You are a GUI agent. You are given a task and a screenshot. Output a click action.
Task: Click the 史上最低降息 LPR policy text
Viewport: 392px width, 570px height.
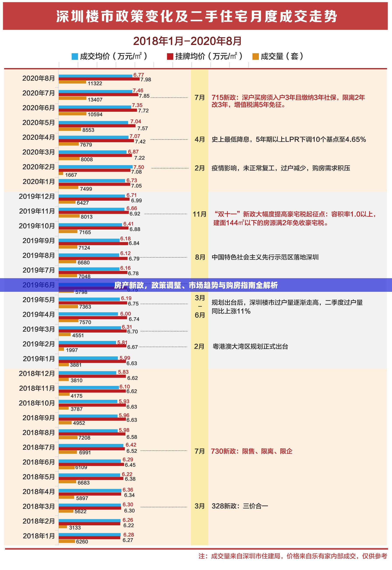point(289,140)
